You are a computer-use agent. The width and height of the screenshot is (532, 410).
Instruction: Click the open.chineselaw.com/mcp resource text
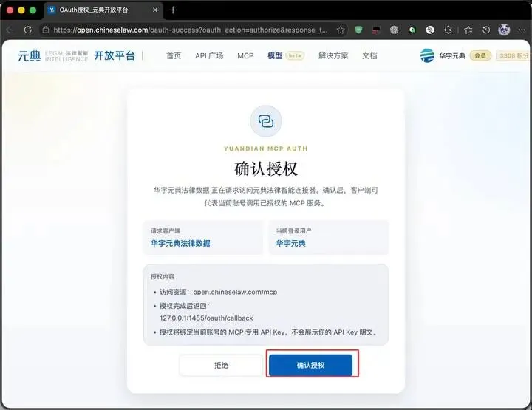(235, 292)
